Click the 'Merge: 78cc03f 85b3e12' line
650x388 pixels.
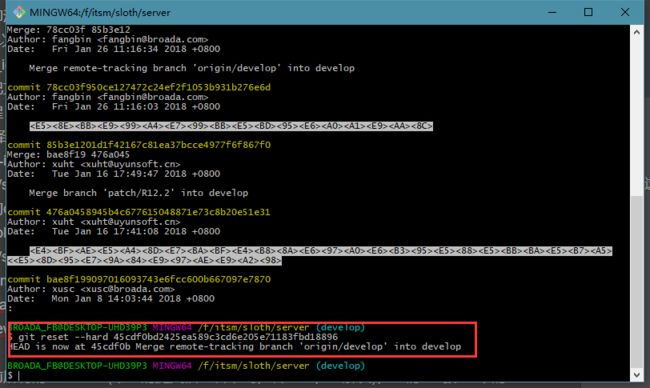[x=69, y=30]
